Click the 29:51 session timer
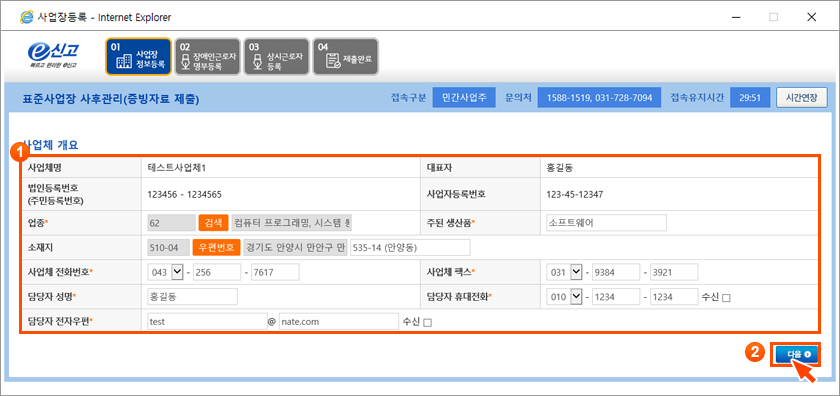 coord(750,98)
